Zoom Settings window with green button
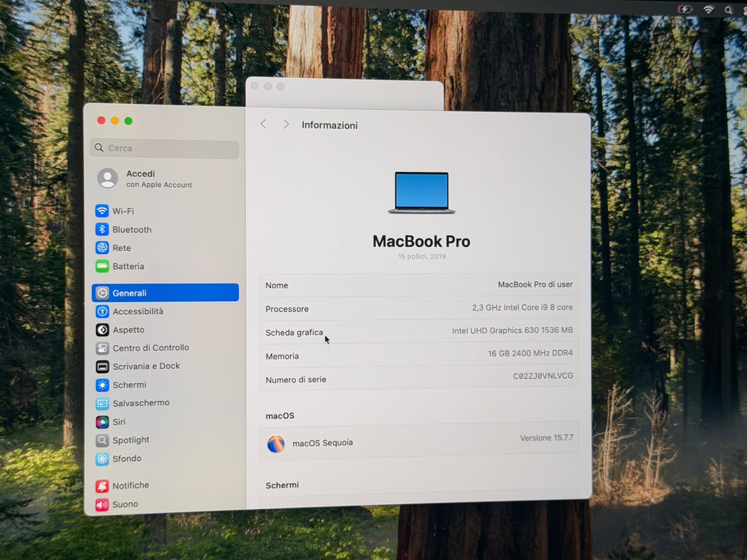Viewport: 747px width, 560px height. (128, 121)
